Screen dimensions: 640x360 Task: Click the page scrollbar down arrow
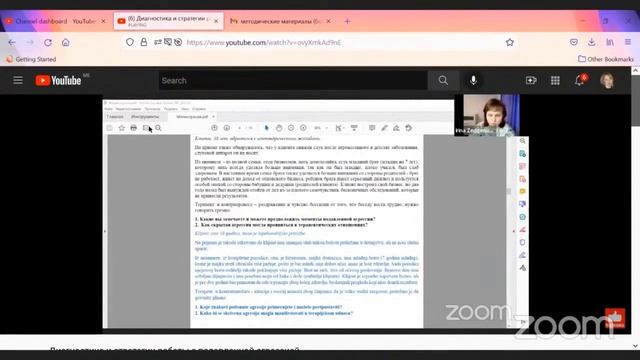(636, 346)
